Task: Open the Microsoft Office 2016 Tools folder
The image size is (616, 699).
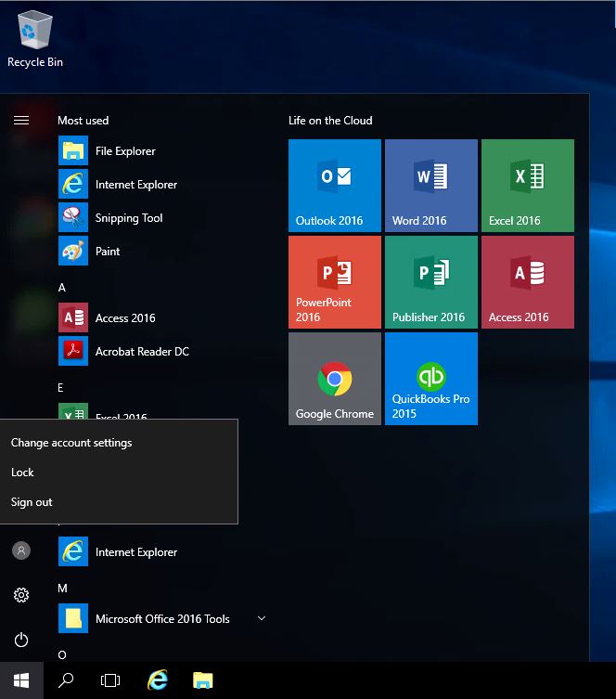Action: (x=162, y=619)
